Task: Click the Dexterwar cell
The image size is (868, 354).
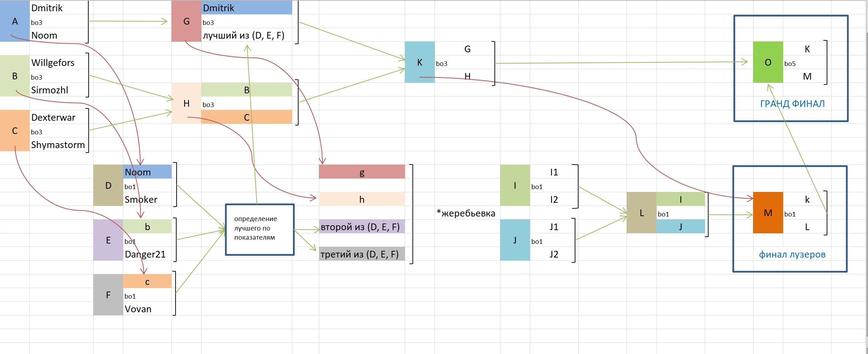Action: (x=59, y=117)
